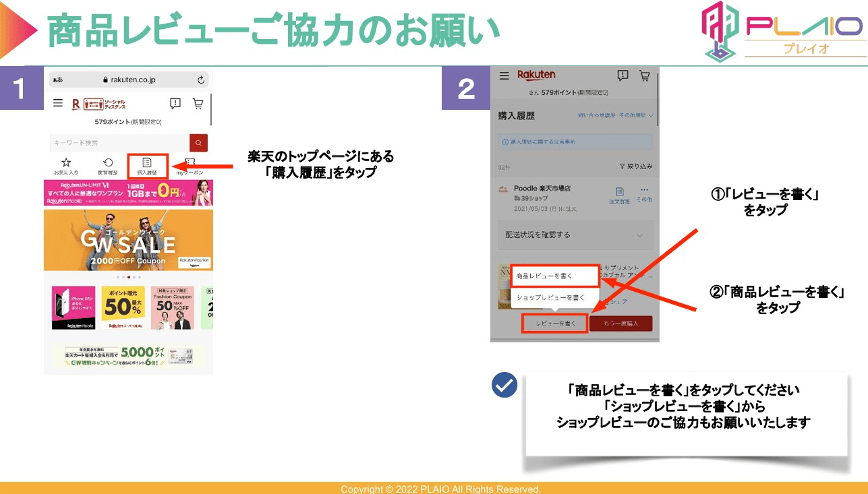Tap もう一度購入 red button

click(x=621, y=323)
